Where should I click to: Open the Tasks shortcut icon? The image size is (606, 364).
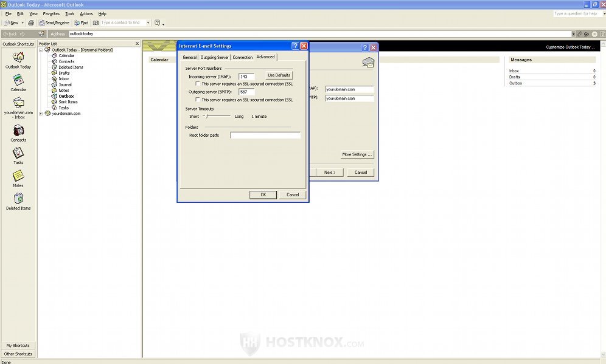pyautogui.click(x=18, y=153)
